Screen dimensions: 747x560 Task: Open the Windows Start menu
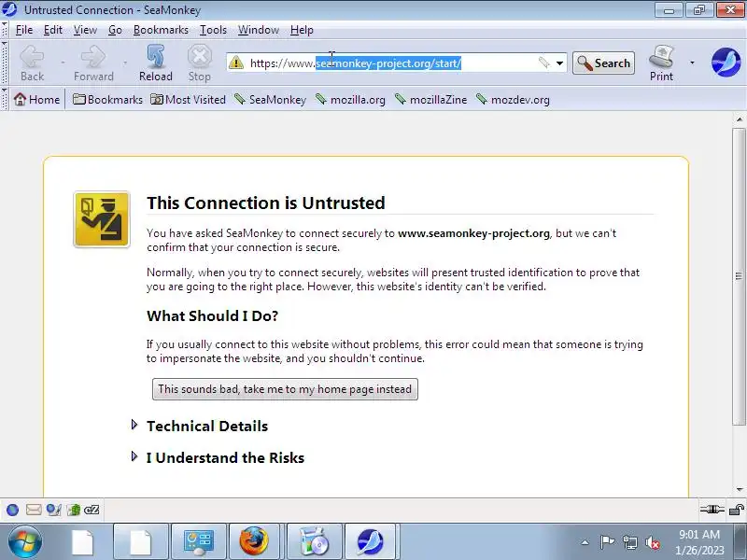pos(24,541)
